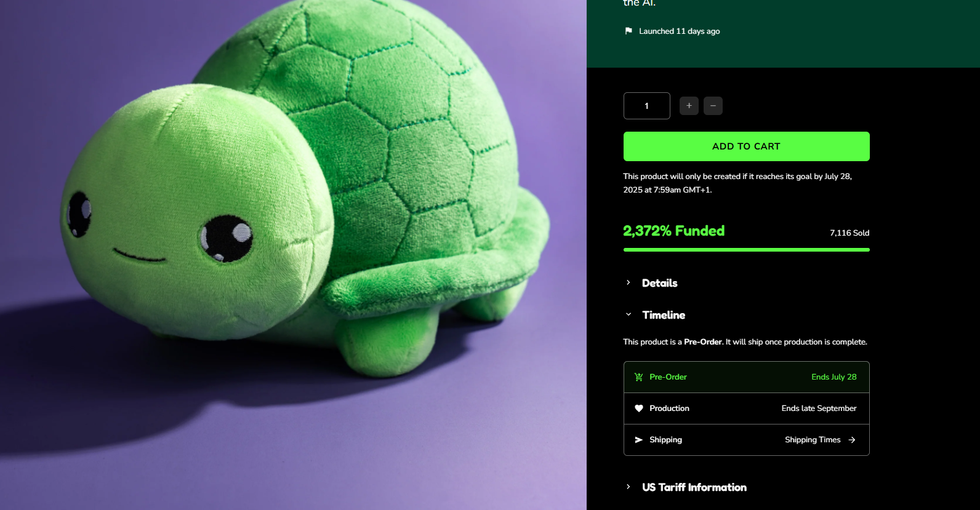Select the Details section heading
Viewport: 980px width, 510px height.
(x=660, y=283)
